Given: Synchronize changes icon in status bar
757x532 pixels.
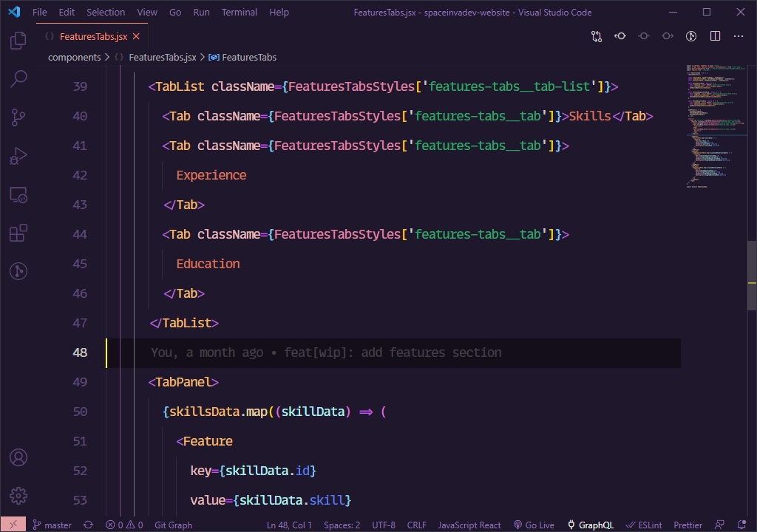Looking at the screenshot, I should [x=89, y=525].
